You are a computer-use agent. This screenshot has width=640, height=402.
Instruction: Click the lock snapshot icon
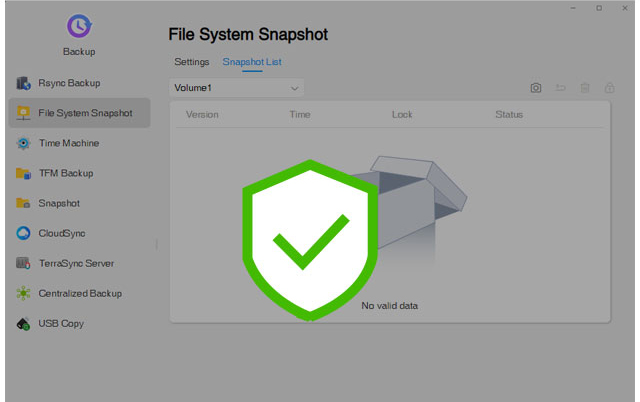[x=609, y=88]
